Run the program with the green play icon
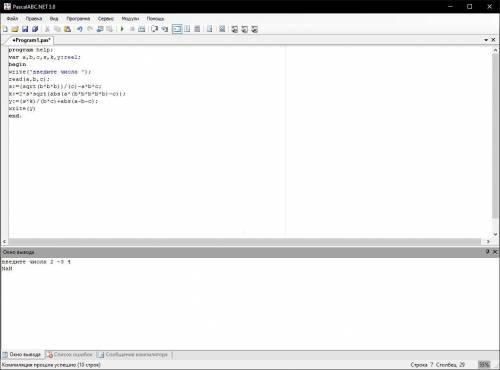Viewport: 500px width, 370px height. pos(122,29)
